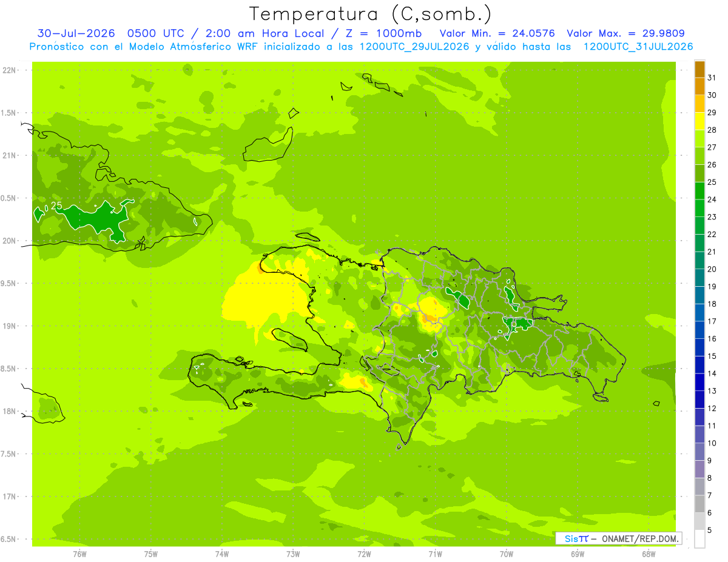Click the "1200UTC_31JUL2026" valid-until time
The width and height of the screenshot is (728, 562).
638,47
